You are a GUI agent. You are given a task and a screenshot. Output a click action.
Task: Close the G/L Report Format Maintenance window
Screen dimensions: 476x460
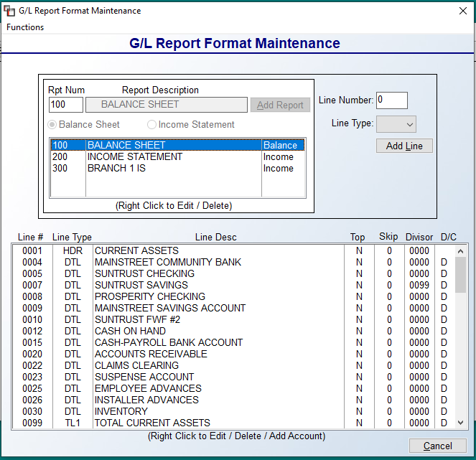[x=462, y=11]
